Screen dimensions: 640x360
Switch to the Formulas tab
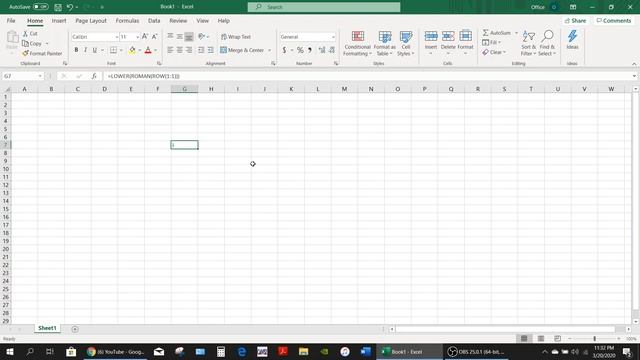click(x=127, y=21)
